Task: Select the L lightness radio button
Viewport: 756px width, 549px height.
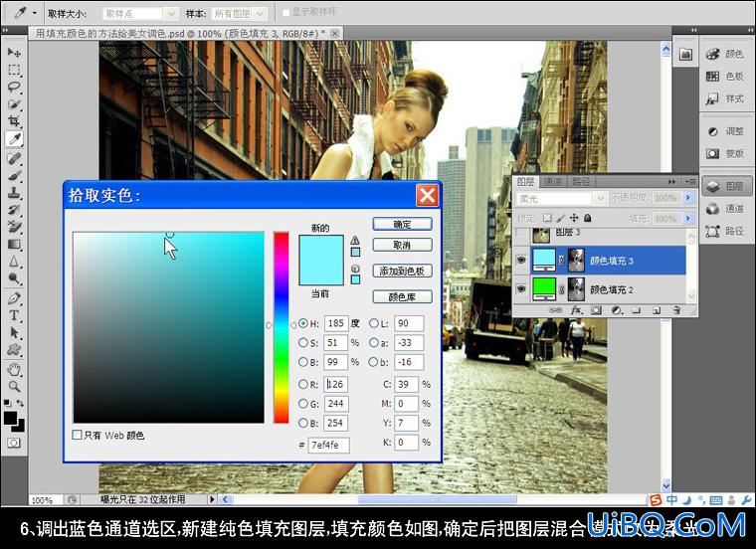Action: click(x=374, y=323)
